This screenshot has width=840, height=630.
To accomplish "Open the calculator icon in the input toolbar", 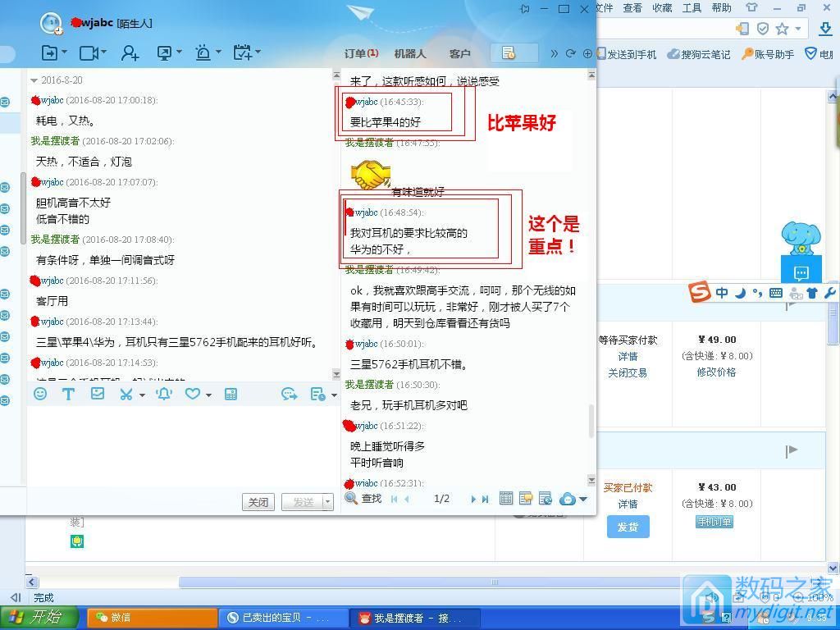I will [x=231, y=395].
